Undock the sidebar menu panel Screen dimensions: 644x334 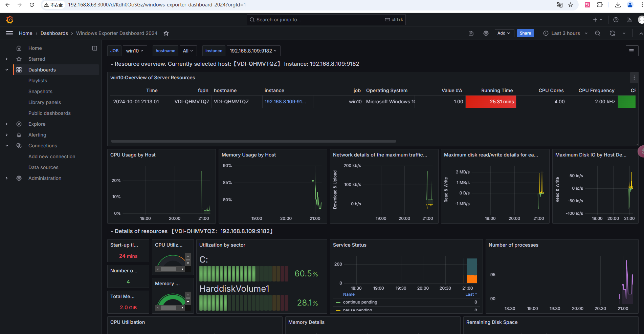95,48
